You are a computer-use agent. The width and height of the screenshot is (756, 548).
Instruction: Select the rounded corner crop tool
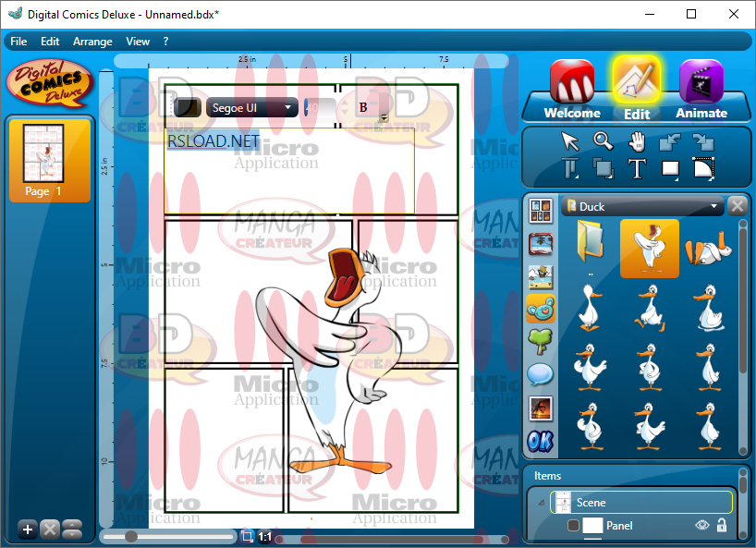(x=703, y=169)
